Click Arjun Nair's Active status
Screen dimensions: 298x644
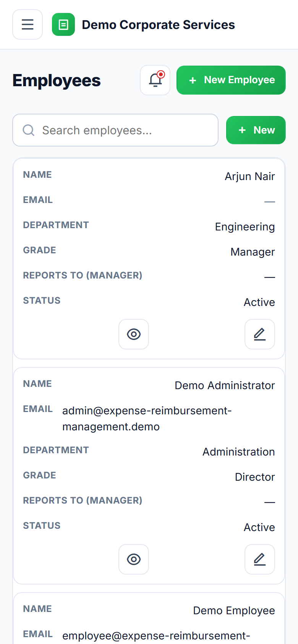tap(259, 302)
